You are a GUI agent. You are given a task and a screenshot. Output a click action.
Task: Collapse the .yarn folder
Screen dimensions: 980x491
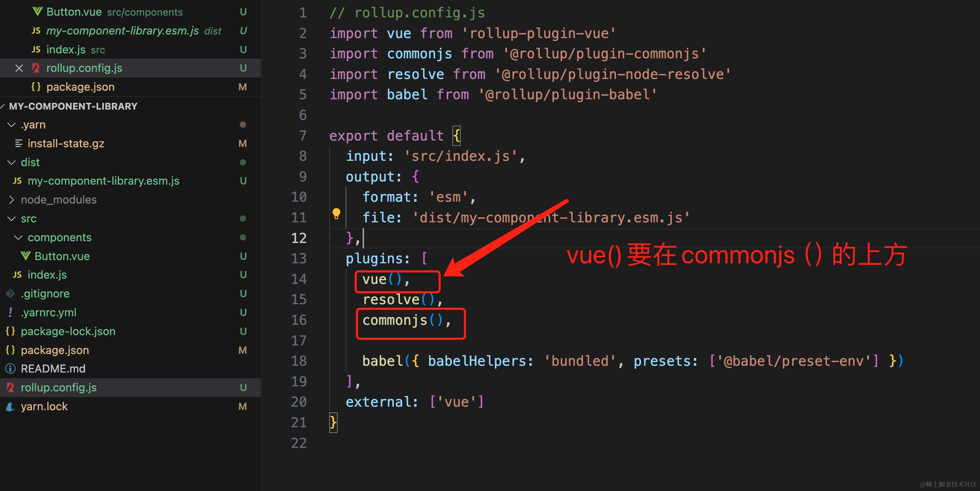pyautogui.click(x=12, y=125)
